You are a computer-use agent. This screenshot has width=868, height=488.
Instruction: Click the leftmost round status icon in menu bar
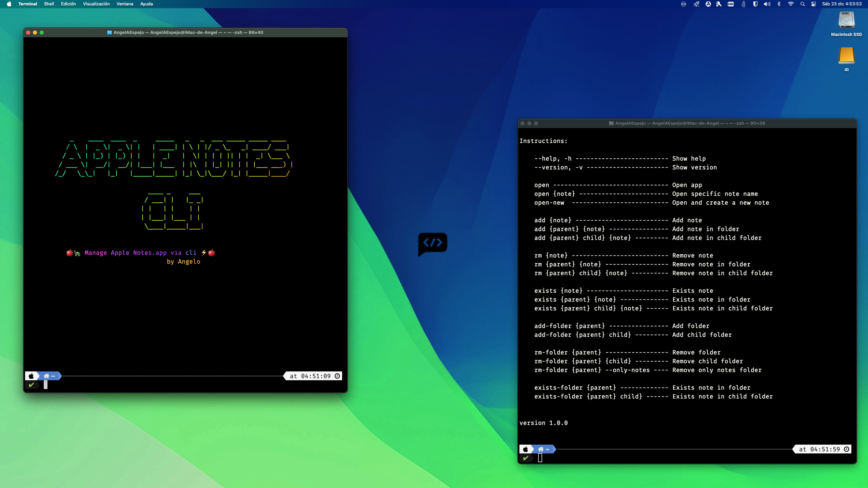684,4
